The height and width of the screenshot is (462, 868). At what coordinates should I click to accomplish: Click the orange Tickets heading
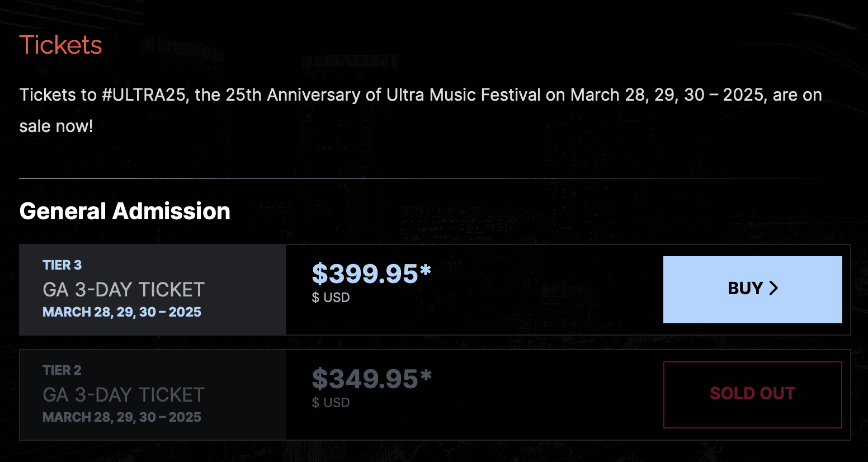[60, 45]
